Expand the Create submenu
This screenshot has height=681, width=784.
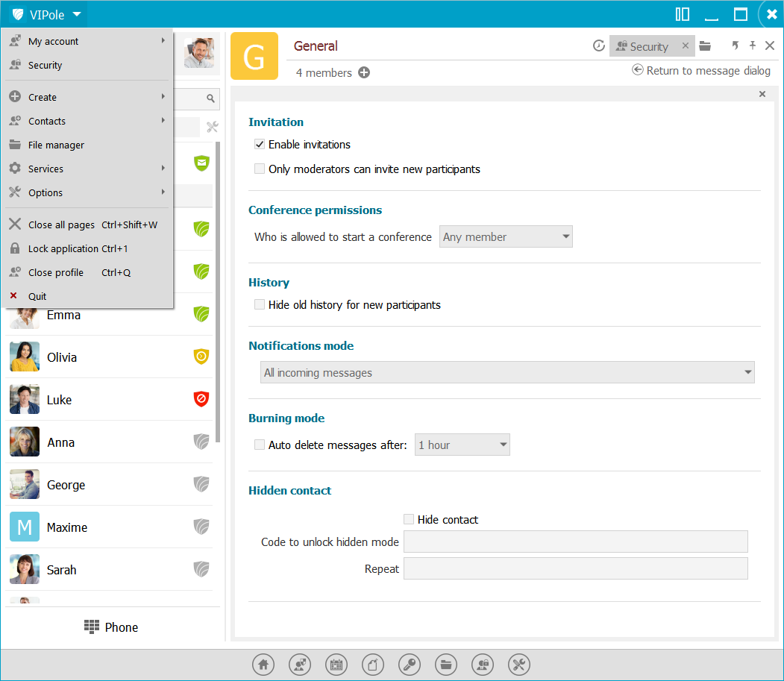click(x=87, y=97)
